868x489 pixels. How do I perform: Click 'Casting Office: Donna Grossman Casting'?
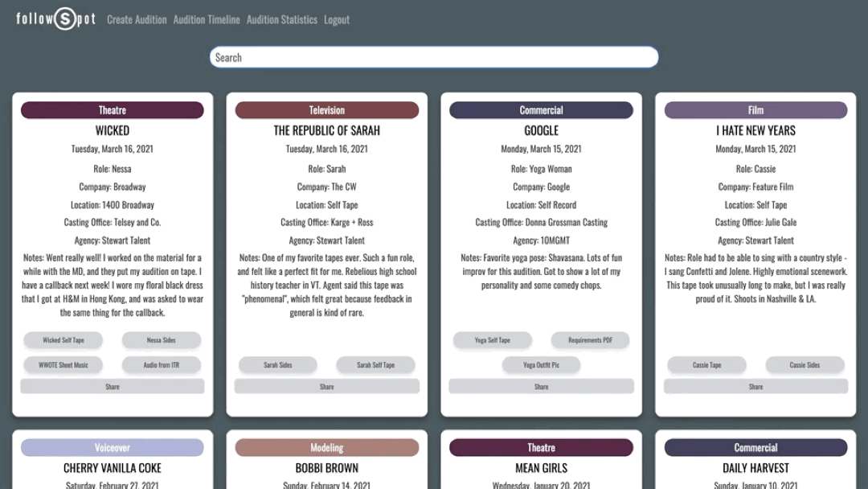[542, 222]
